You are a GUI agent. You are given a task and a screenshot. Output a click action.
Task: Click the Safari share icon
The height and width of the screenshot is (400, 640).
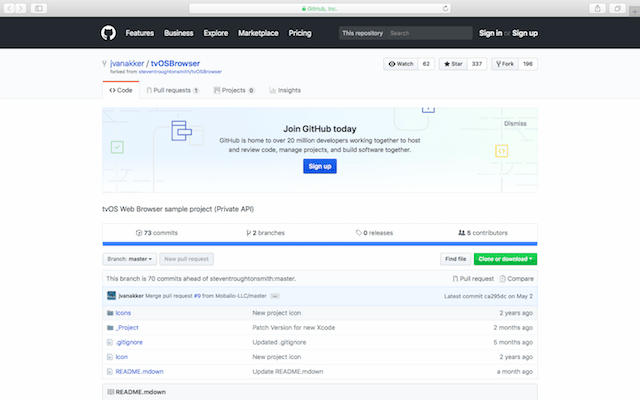[597, 7]
